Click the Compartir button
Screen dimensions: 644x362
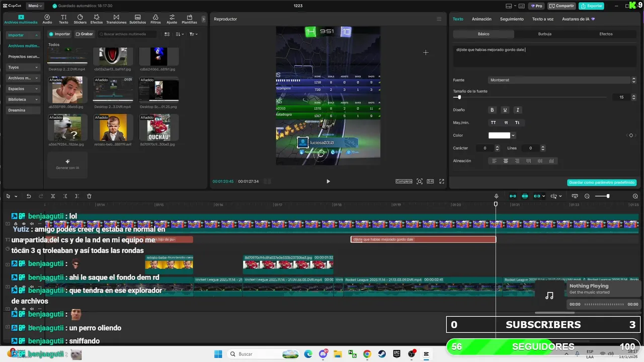click(x=561, y=6)
